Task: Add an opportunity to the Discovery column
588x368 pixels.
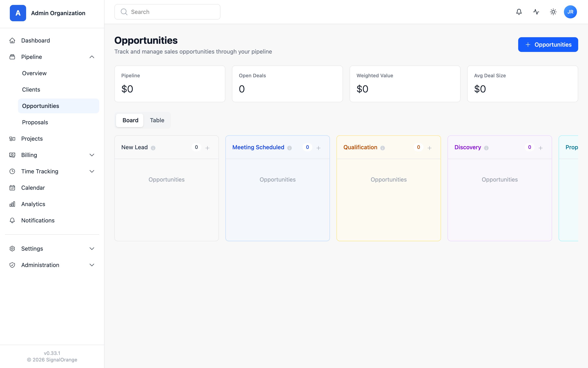Action: coord(540,148)
